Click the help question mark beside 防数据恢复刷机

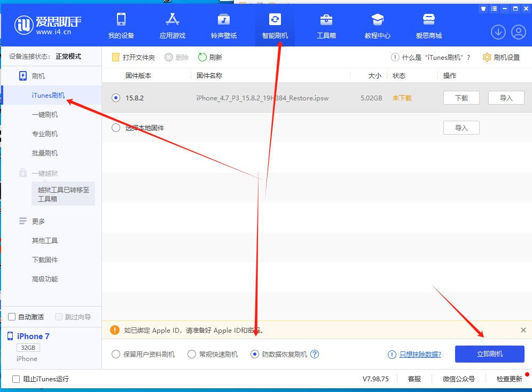(x=315, y=354)
